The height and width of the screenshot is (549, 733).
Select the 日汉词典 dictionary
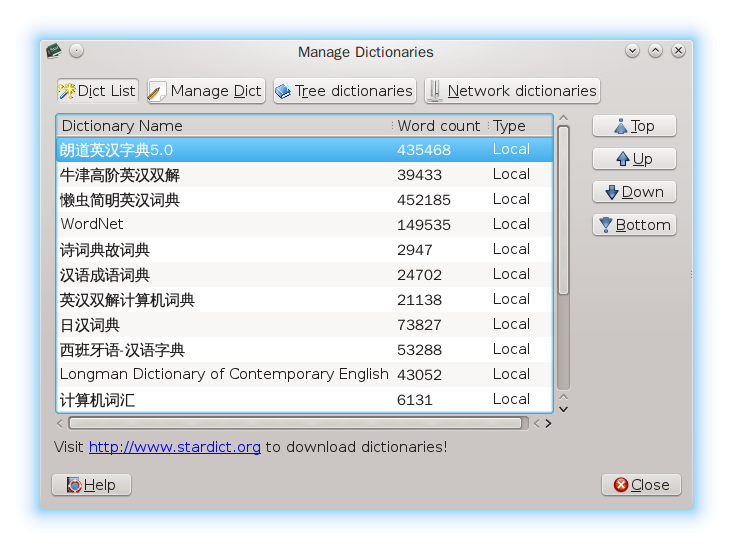(304, 325)
